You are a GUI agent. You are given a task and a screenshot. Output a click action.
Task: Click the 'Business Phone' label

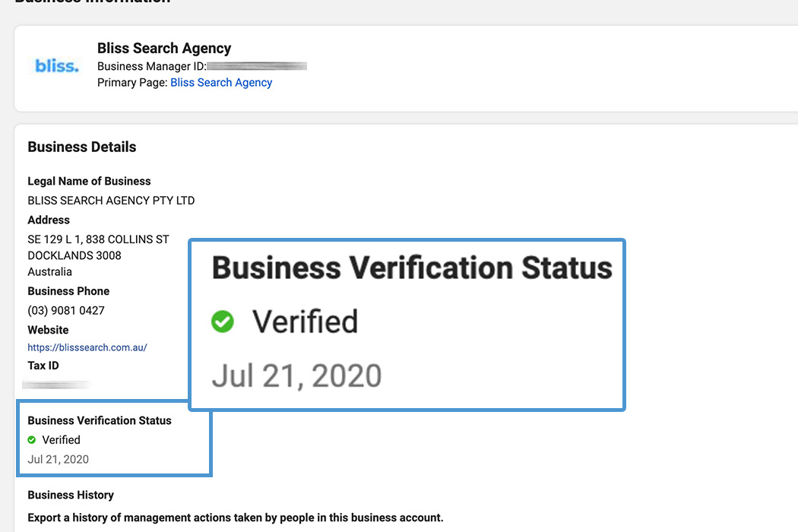coord(68,291)
